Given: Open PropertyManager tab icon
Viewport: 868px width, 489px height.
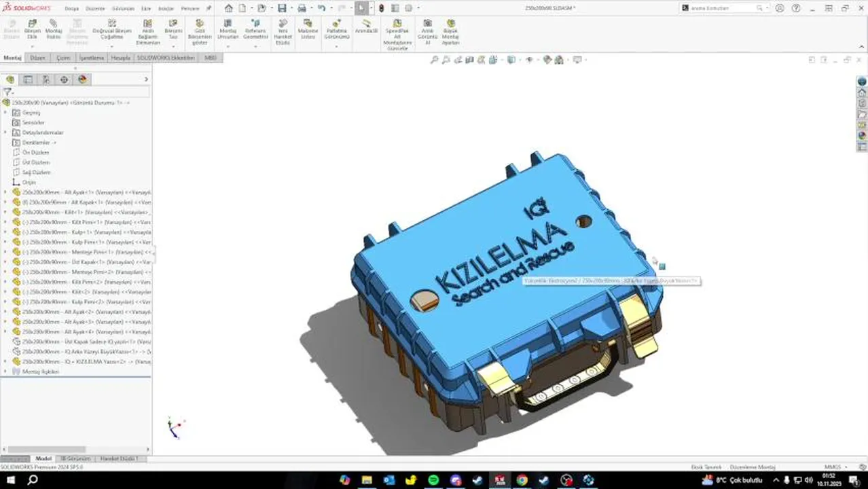Looking at the screenshot, I should pyautogui.click(x=28, y=79).
